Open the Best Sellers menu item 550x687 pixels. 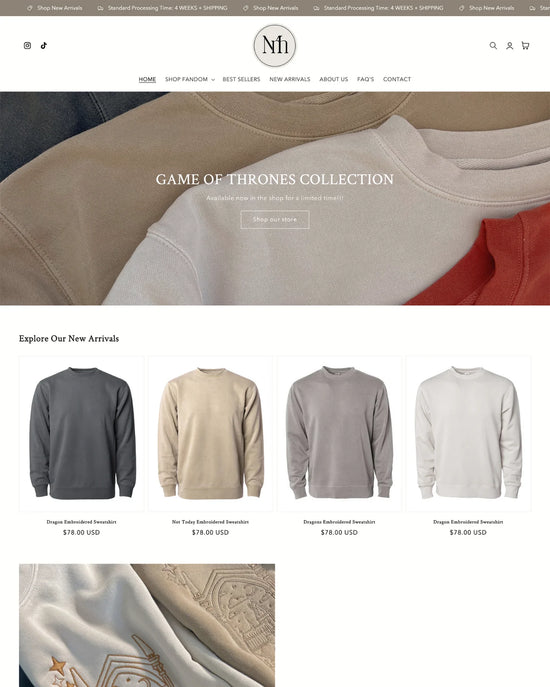pyautogui.click(x=241, y=79)
